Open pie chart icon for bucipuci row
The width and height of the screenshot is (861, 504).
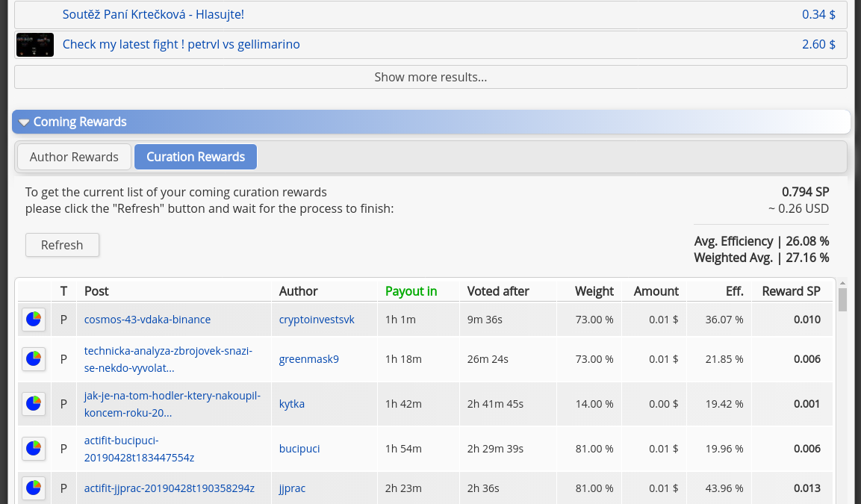34,449
